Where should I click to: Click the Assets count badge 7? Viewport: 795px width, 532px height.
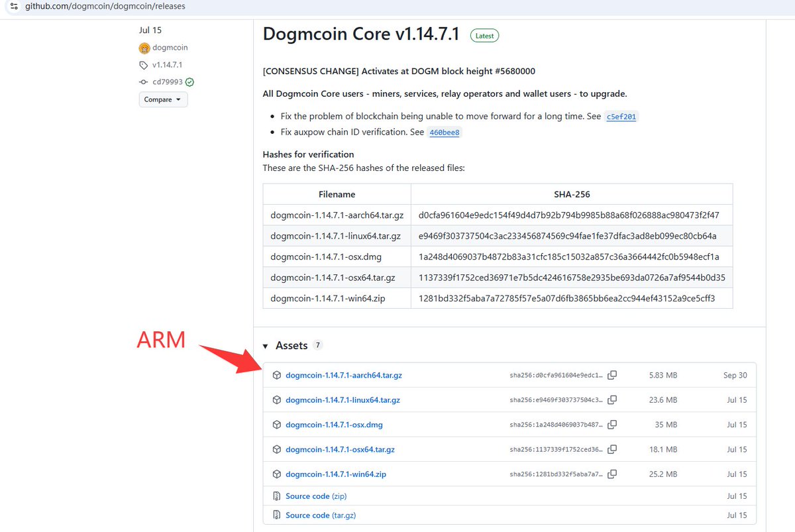[318, 345]
